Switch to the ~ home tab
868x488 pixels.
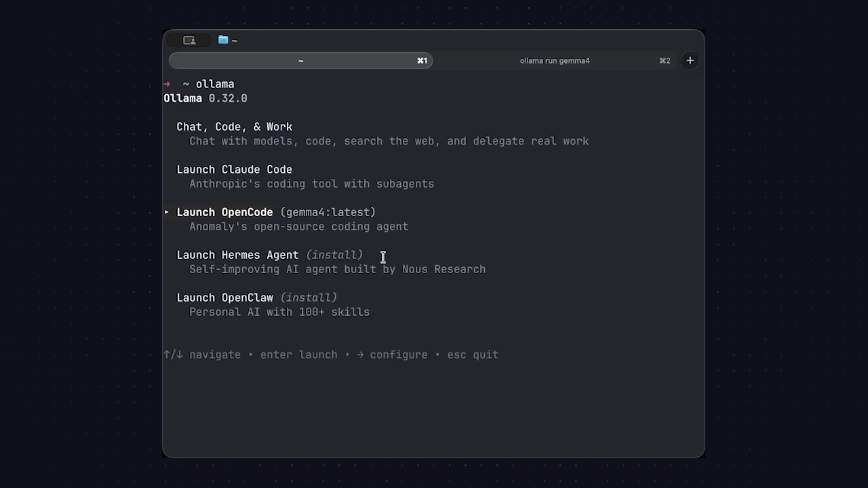(x=300, y=60)
